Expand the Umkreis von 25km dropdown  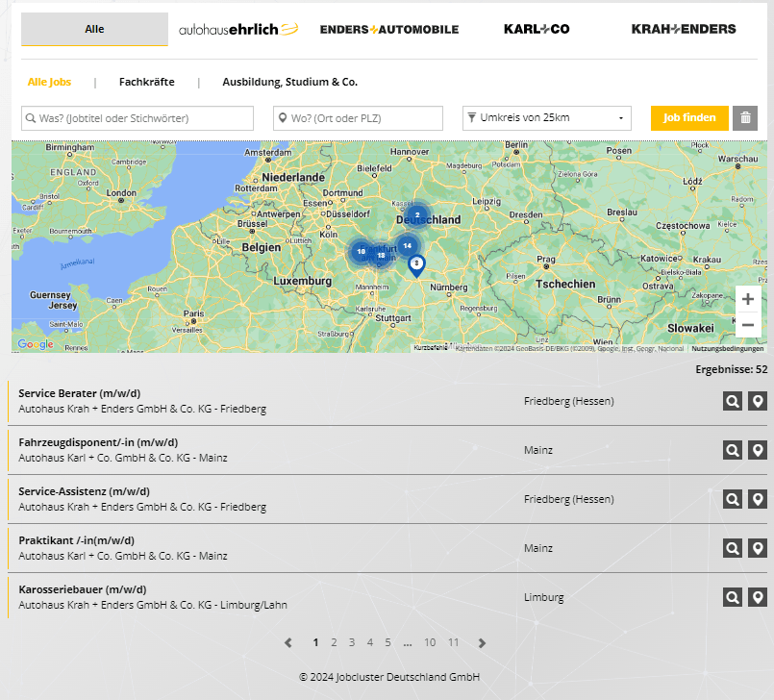click(546, 118)
